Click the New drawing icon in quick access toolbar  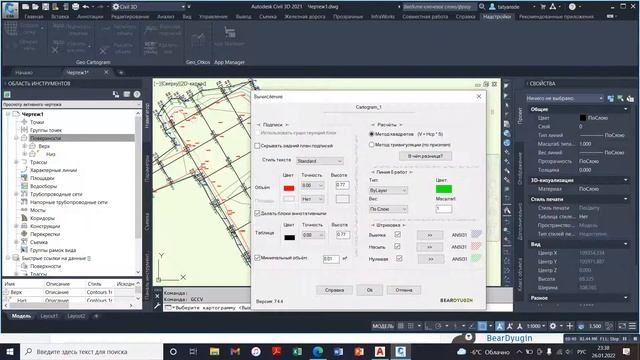[x=25, y=7]
